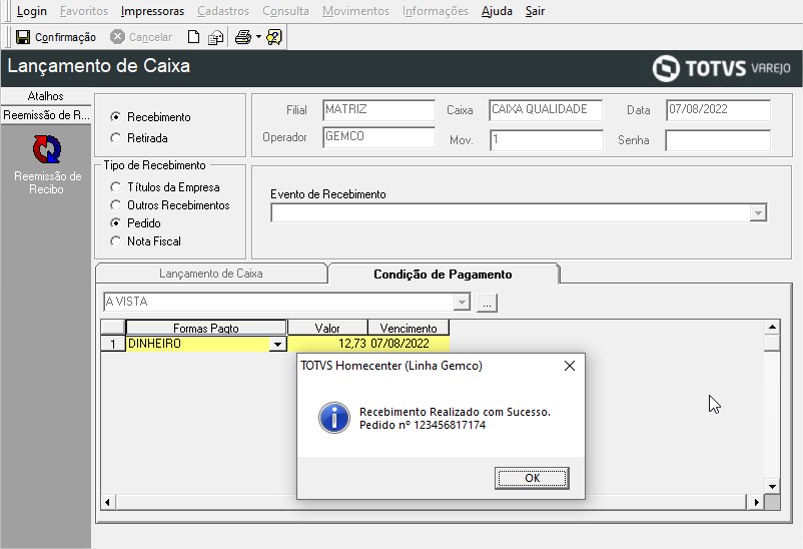Click the Senha password field

(718, 140)
